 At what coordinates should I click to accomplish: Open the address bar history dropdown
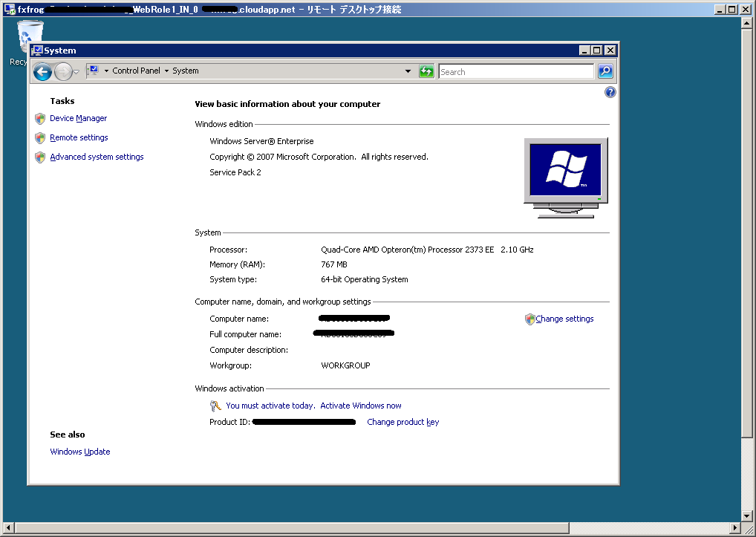coord(408,71)
